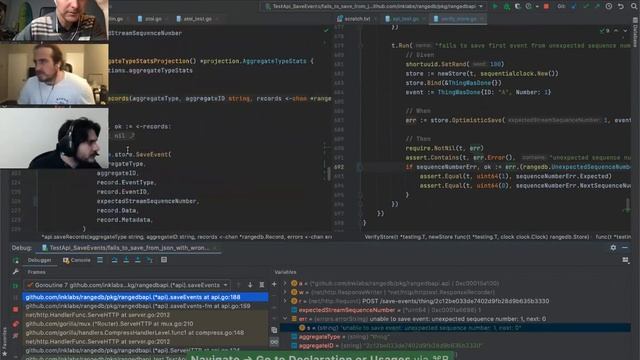Open the debug panel gear settings
The image size is (640, 360).
[613, 248]
